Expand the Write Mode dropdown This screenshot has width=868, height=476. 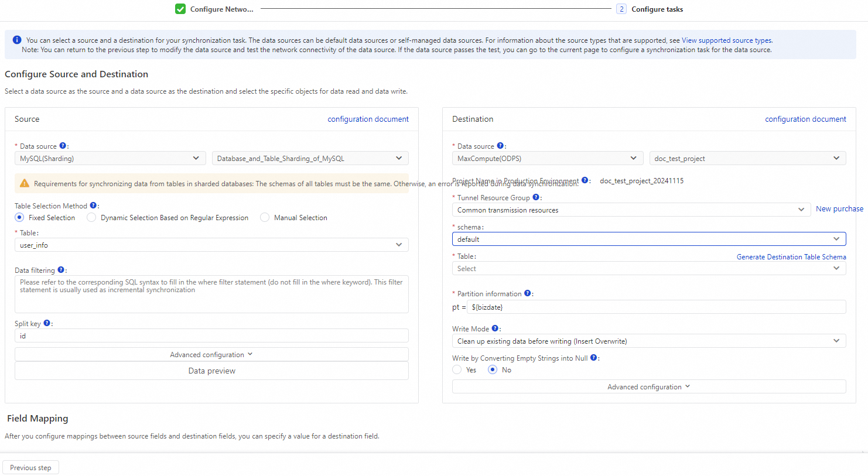point(648,341)
